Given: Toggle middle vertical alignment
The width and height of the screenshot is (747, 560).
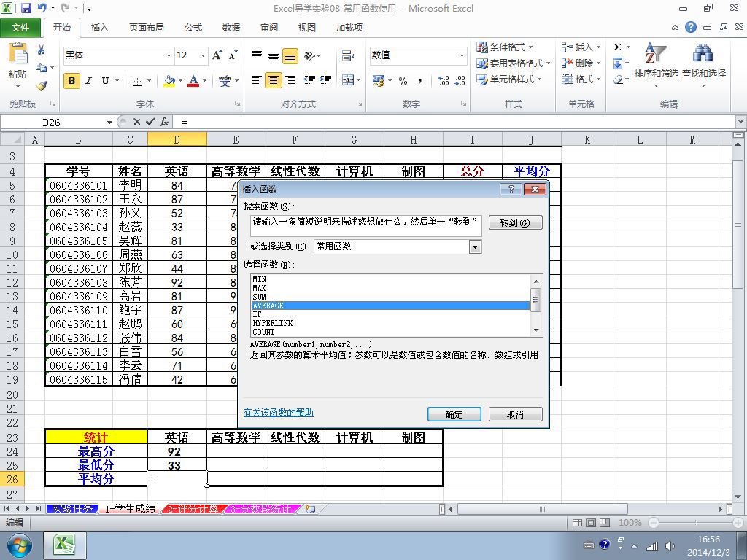Looking at the screenshot, I should pos(273,56).
